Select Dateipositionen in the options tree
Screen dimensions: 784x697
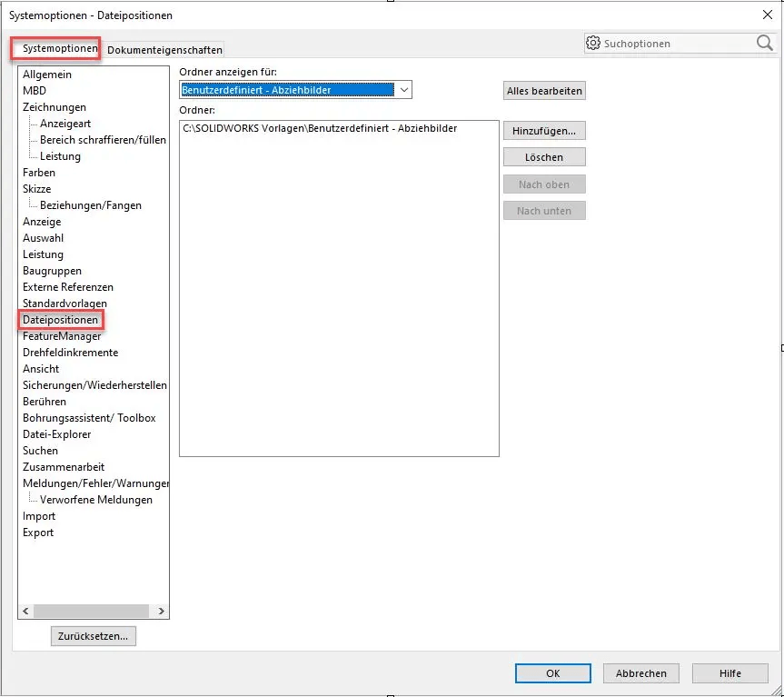pos(61,320)
